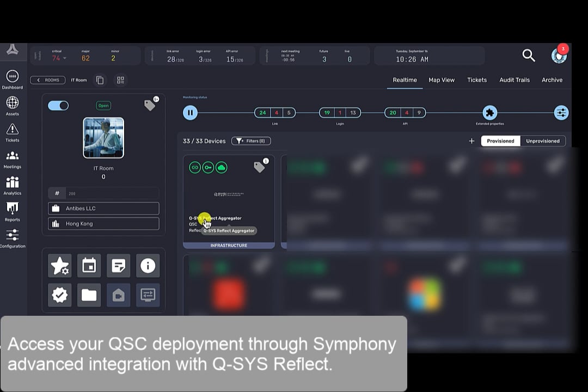
Task: Open the QR code icon next to IT Room
Action: pyautogui.click(x=120, y=80)
